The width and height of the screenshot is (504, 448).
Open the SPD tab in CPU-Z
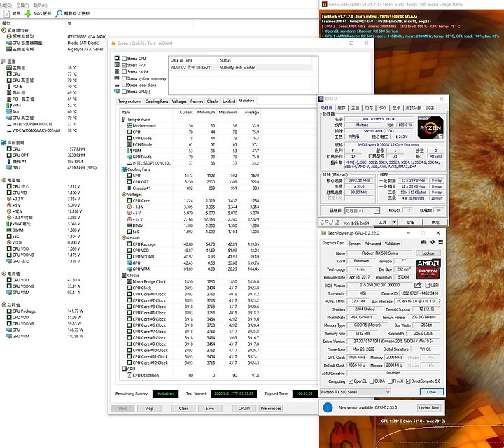[x=382, y=108]
